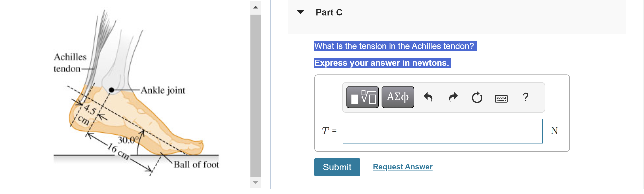Click the Part C disclosure triangle
Viewport: 644px width, 194px height.
point(300,12)
